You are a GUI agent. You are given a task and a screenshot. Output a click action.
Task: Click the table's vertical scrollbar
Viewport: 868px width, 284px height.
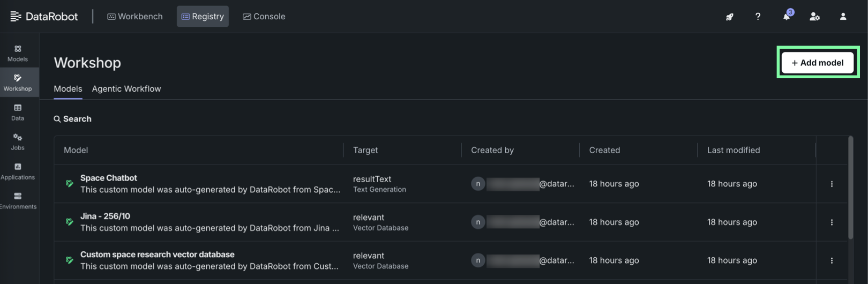tap(851, 188)
